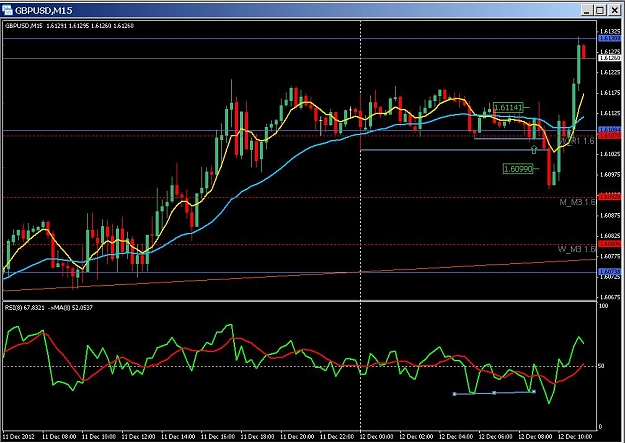The height and width of the screenshot is (443, 625).
Task: Click the 1.60675 price scale label
Action: pos(609,297)
